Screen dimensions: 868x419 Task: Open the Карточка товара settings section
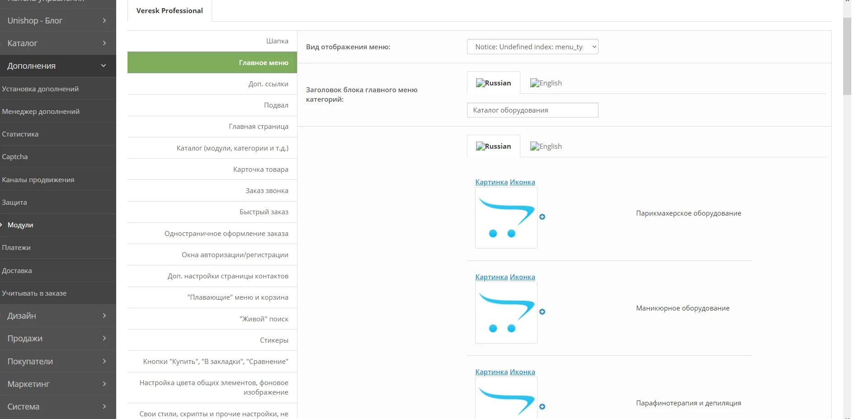point(212,169)
